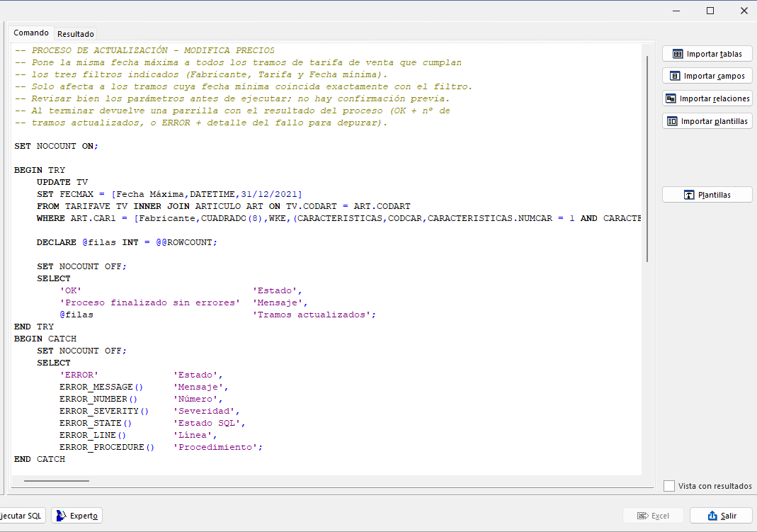
Task: Minimize the window
Action: 676,11
